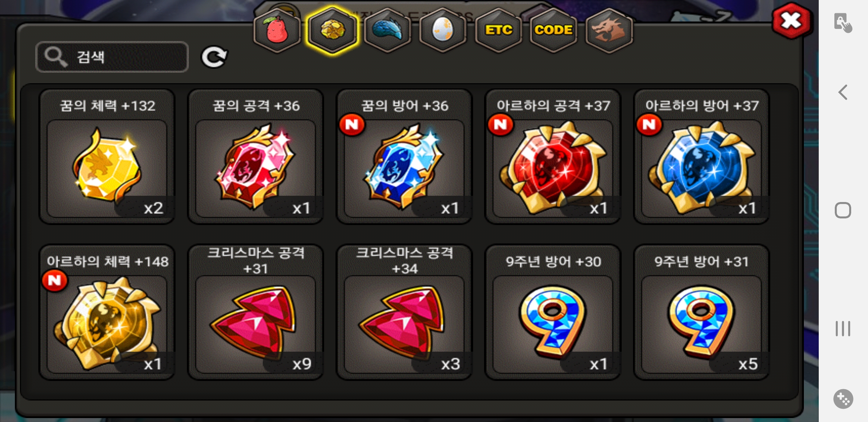Choose the 꿈의 방어 +36 blue gem
Screen dimensions: 868x422
point(404,157)
